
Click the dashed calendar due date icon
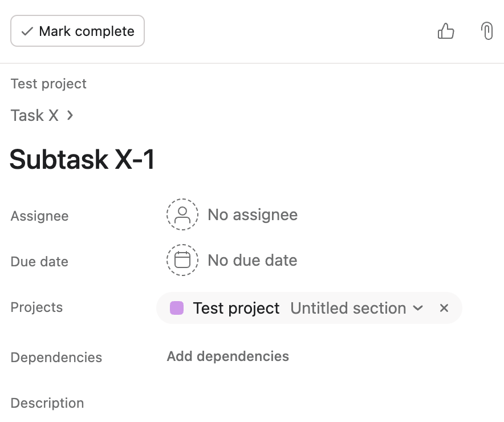[x=182, y=260]
